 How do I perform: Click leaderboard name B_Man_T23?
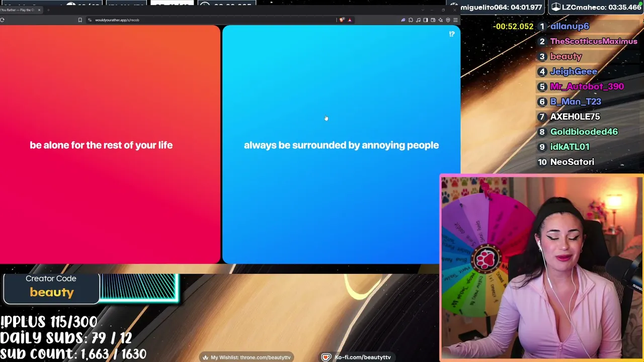pyautogui.click(x=576, y=102)
